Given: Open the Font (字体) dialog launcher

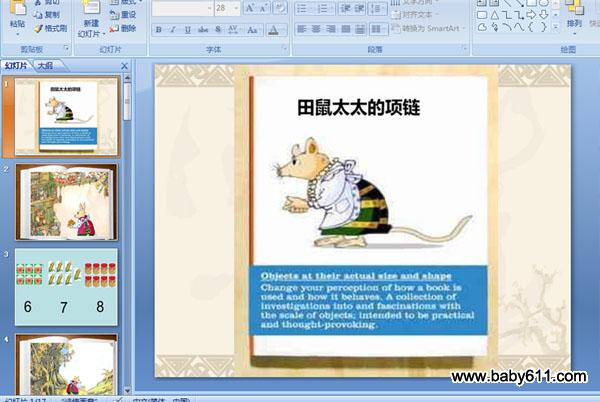Looking at the screenshot, I should (x=284, y=48).
